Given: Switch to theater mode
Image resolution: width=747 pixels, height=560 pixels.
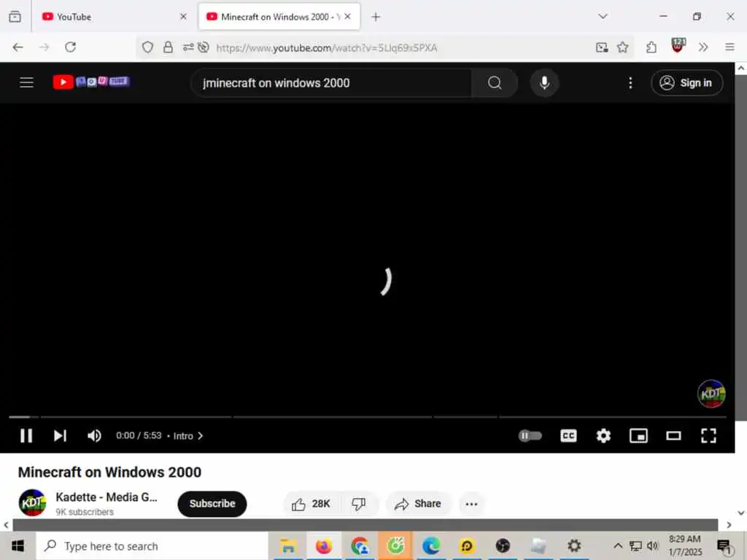Looking at the screenshot, I should pos(673,436).
